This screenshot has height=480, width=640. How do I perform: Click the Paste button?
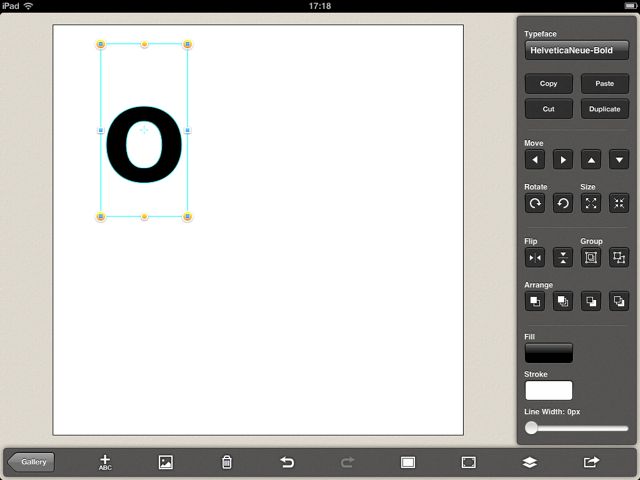(604, 84)
